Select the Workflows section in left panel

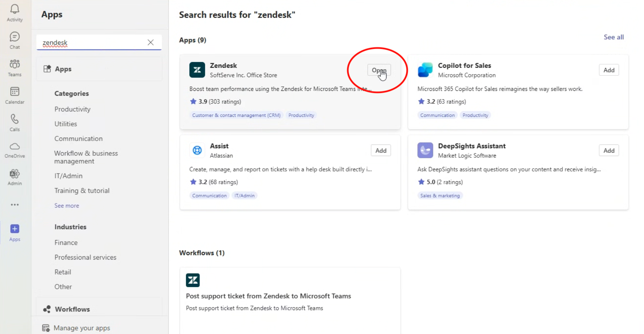(x=99, y=309)
